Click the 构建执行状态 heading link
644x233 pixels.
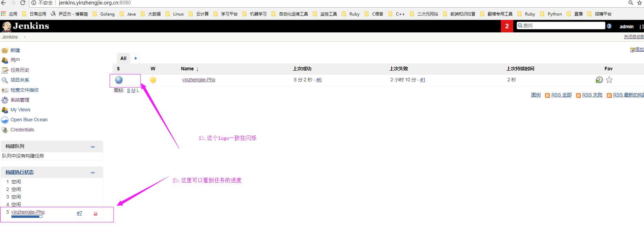click(x=20, y=172)
